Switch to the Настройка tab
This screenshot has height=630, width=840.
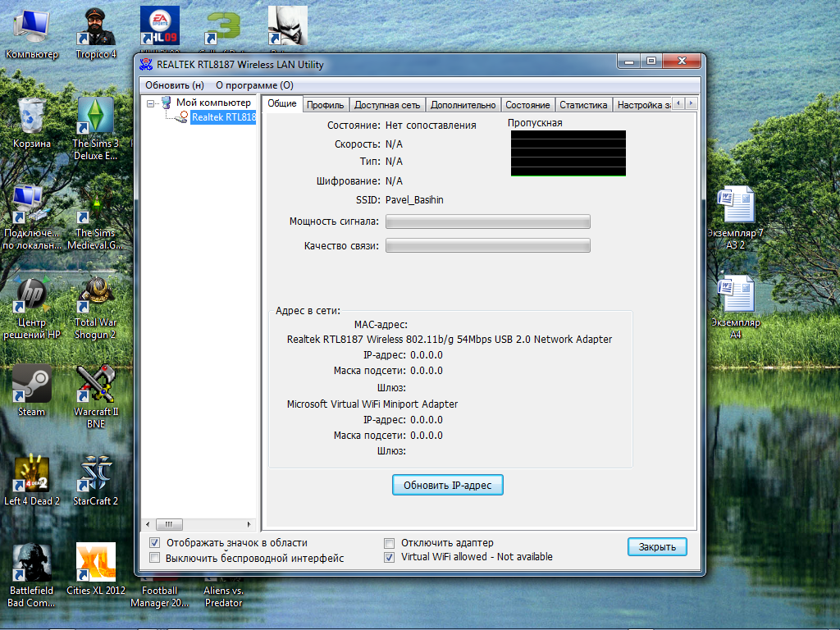(x=643, y=105)
